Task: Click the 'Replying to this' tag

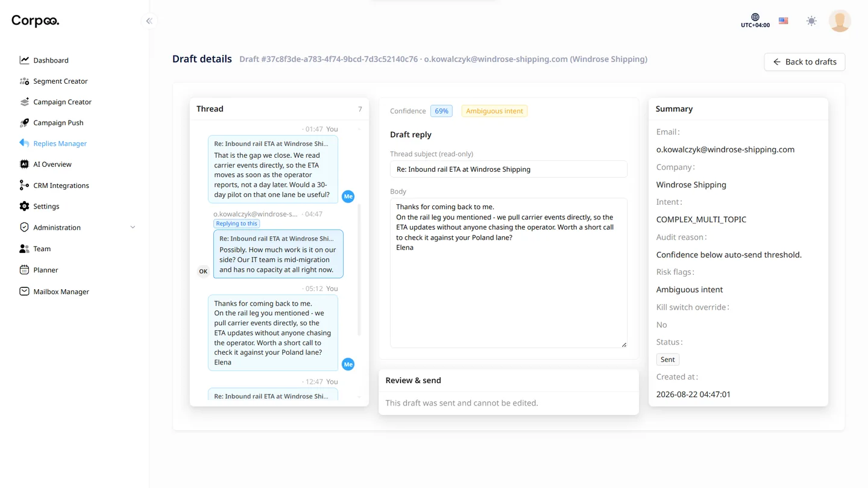Action: [x=236, y=224]
